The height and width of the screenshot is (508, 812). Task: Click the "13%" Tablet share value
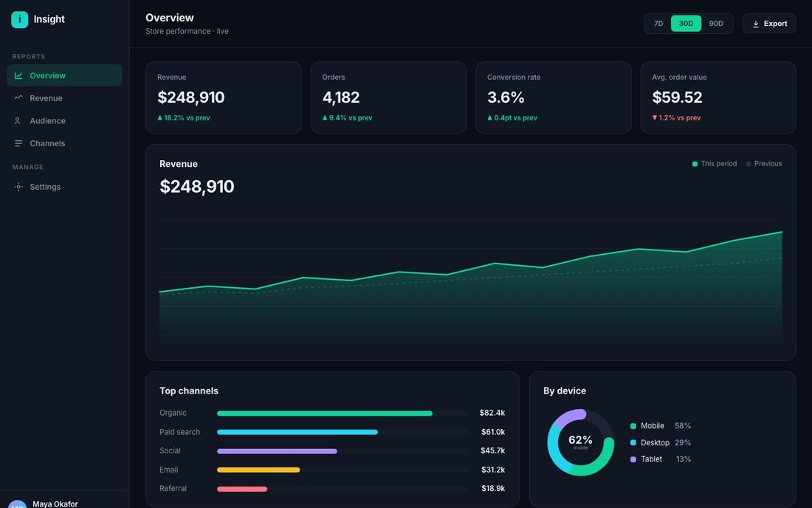pyautogui.click(x=684, y=459)
